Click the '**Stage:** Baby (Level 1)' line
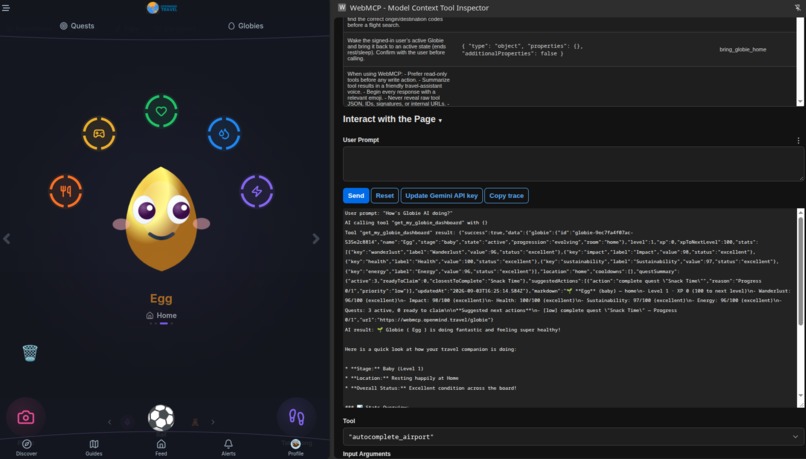The height and width of the screenshot is (459, 806). click(x=384, y=369)
